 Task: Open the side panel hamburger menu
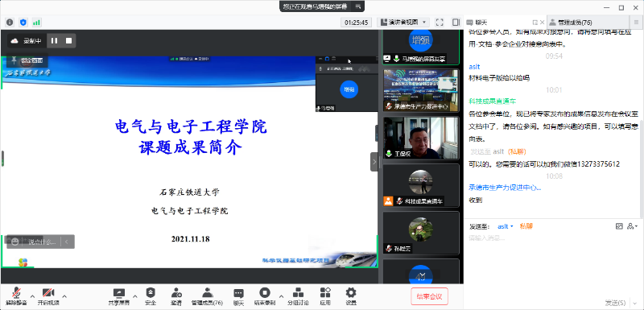click(x=636, y=23)
